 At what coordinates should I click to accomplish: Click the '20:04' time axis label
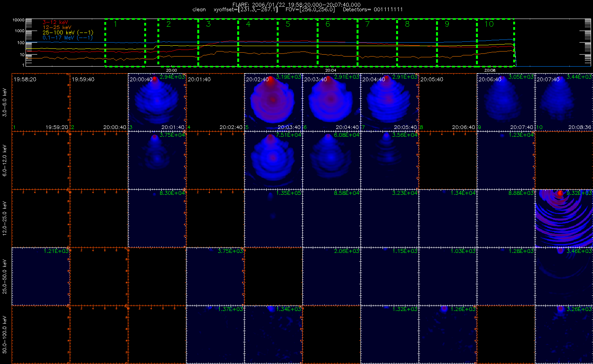[x=331, y=70]
